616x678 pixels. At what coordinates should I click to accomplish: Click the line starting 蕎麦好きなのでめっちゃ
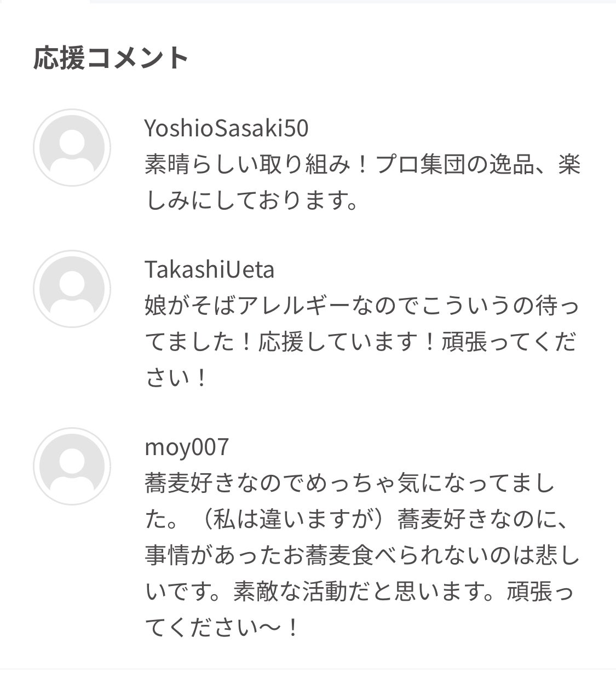pyautogui.click(x=350, y=484)
